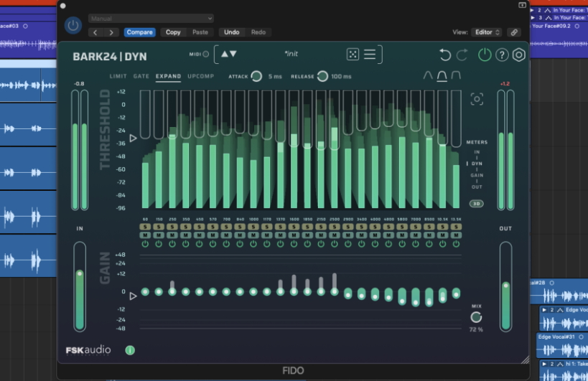
Task: Expand the hi 1: Take folder triangle
Action: click(544, 364)
